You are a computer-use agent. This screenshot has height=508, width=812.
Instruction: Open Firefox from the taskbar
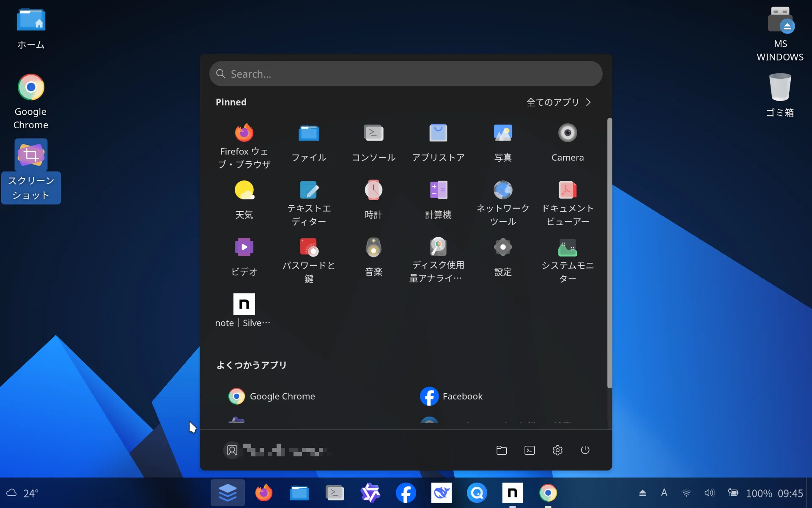(263, 493)
